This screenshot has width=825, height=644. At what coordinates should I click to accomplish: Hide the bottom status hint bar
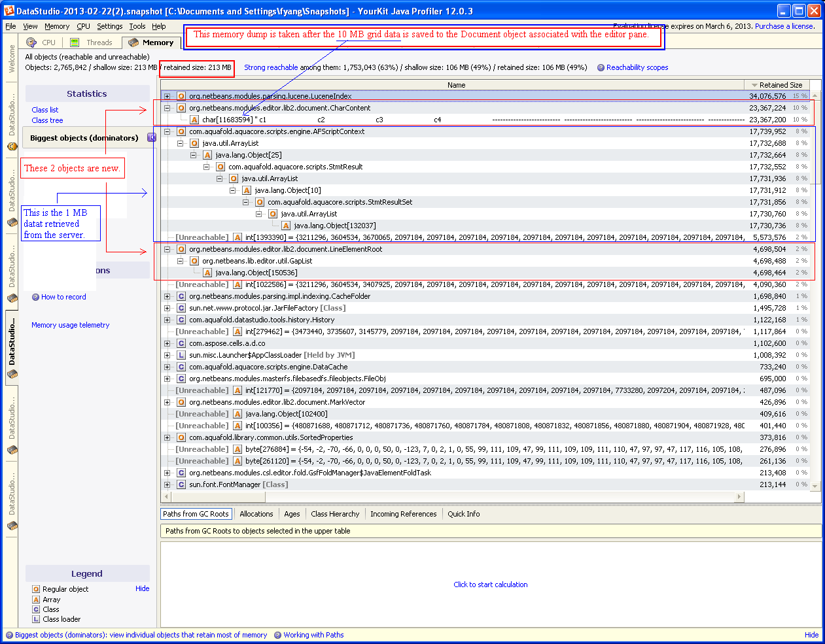tap(811, 635)
